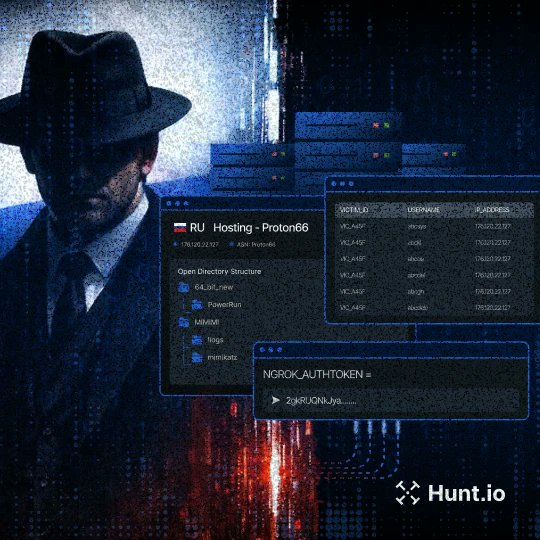
Task: Click the 'NGROK_AUTHTOKEN =' label
Action: point(317,374)
